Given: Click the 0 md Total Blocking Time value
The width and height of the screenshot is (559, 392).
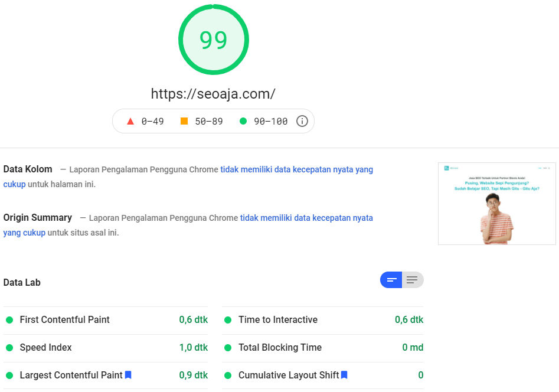Looking at the screenshot, I should pos(413,347).
